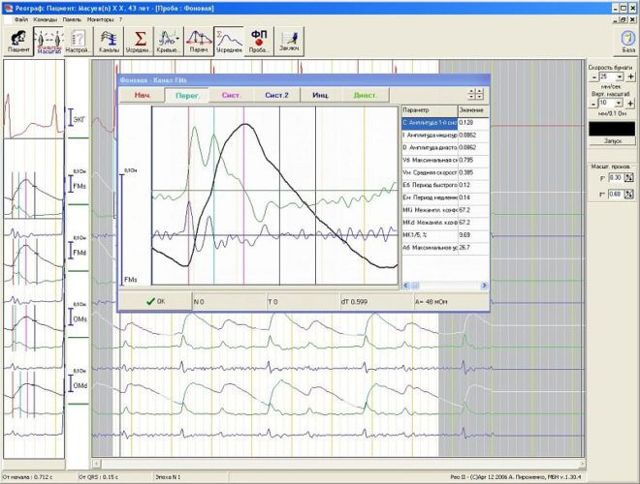This screenshot has width=640, height=484.
Task: Toggle the Сист. marker button
Action: click(x=232, y=95)
